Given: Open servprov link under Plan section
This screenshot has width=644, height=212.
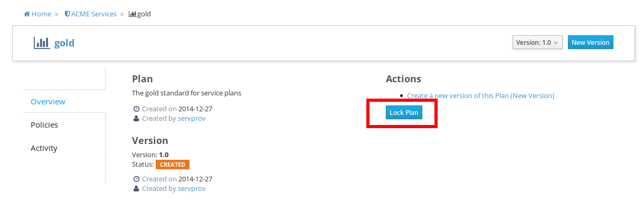Looking at the screenshot, I should pos(192,119).
